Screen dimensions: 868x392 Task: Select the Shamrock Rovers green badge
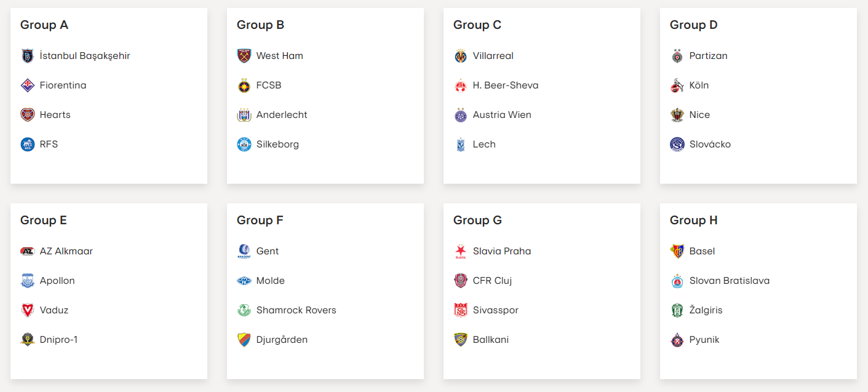click(244, 310)
